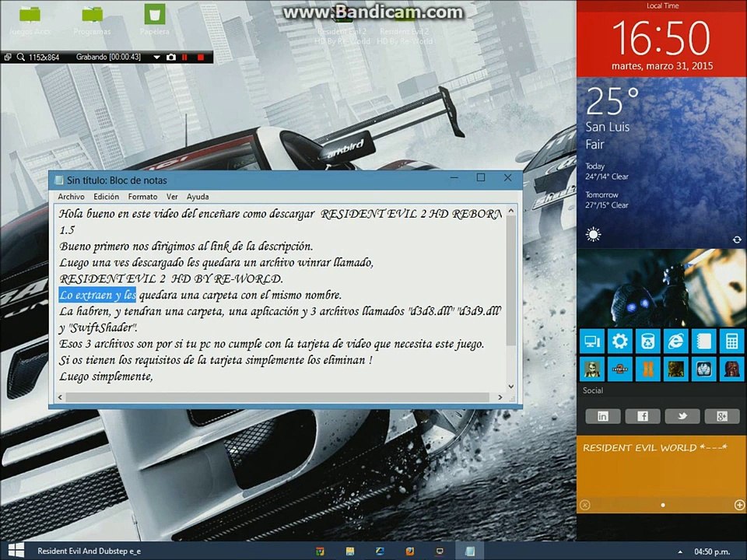Maximize the Notepad window

(481, 177)
